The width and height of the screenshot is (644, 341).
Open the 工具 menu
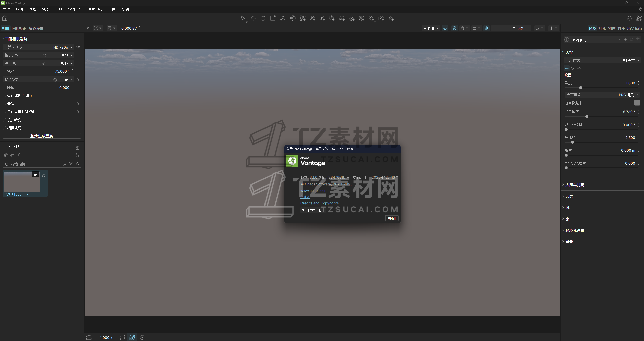(58, 9)
